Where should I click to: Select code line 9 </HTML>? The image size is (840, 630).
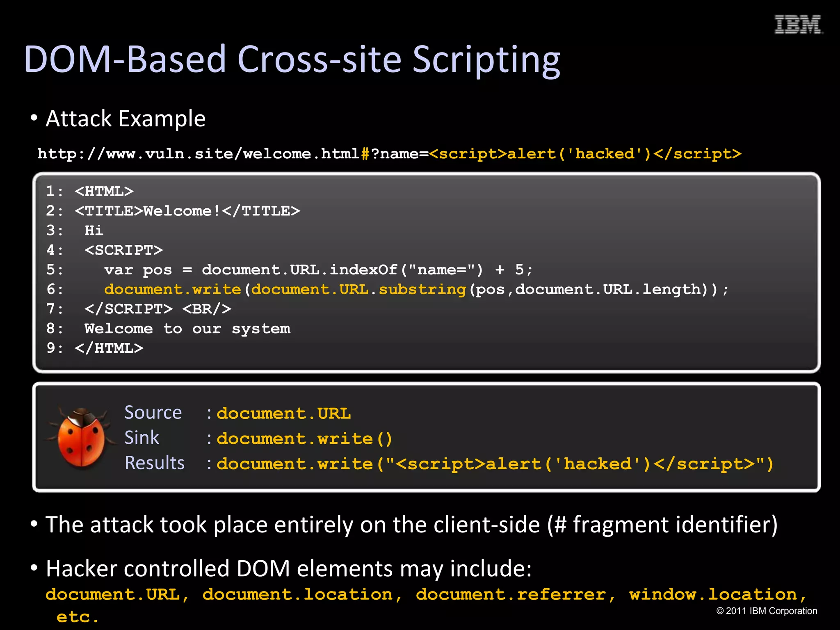(x=95, y=348)
